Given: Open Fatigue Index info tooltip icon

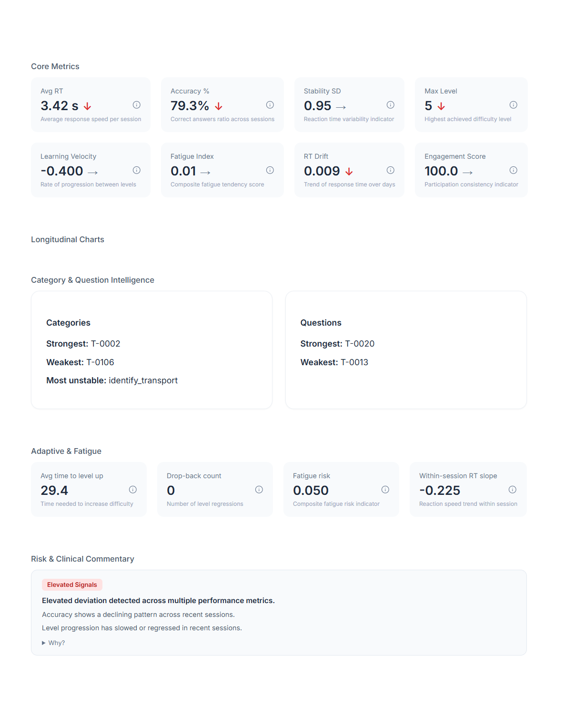Looking at the screenshot, I should coord(270,170).
